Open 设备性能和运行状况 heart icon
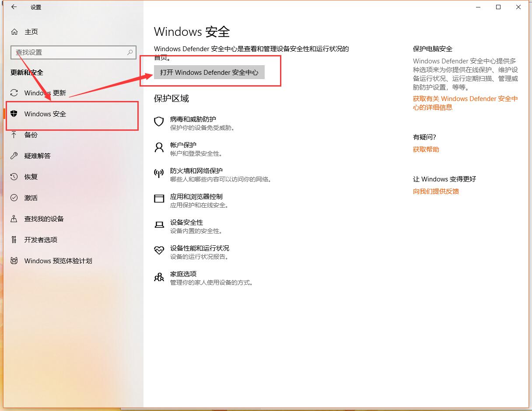 159,251
